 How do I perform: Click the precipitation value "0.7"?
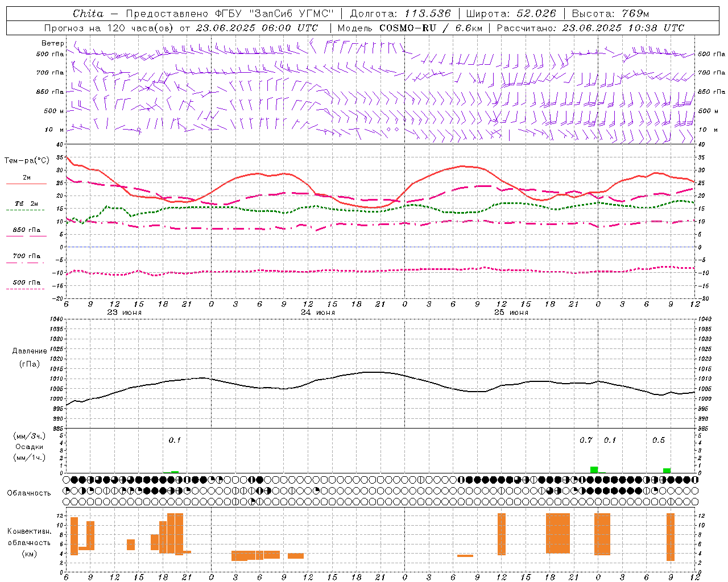tap(586, 440)
